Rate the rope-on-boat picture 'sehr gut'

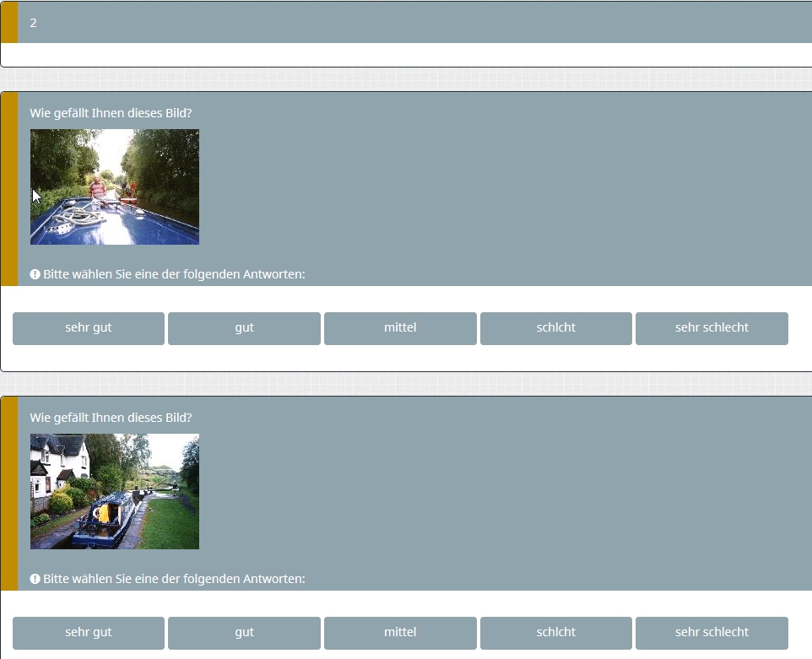pos(89,328)
